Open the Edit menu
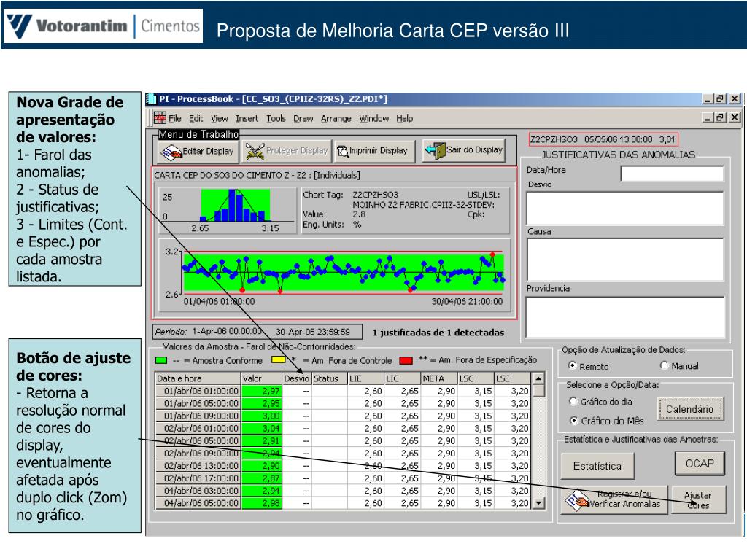 coord(196,119)
